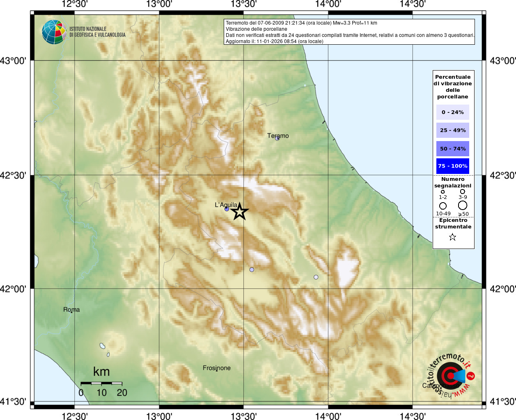Click the 42°30' label on the right axis
516x420 pixels.
coord(503,175)
